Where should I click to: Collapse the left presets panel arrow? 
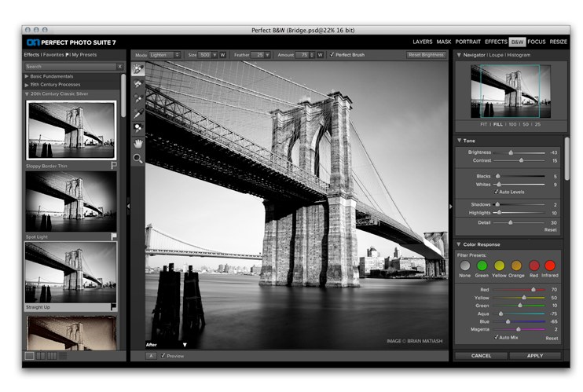pos(128,206)
